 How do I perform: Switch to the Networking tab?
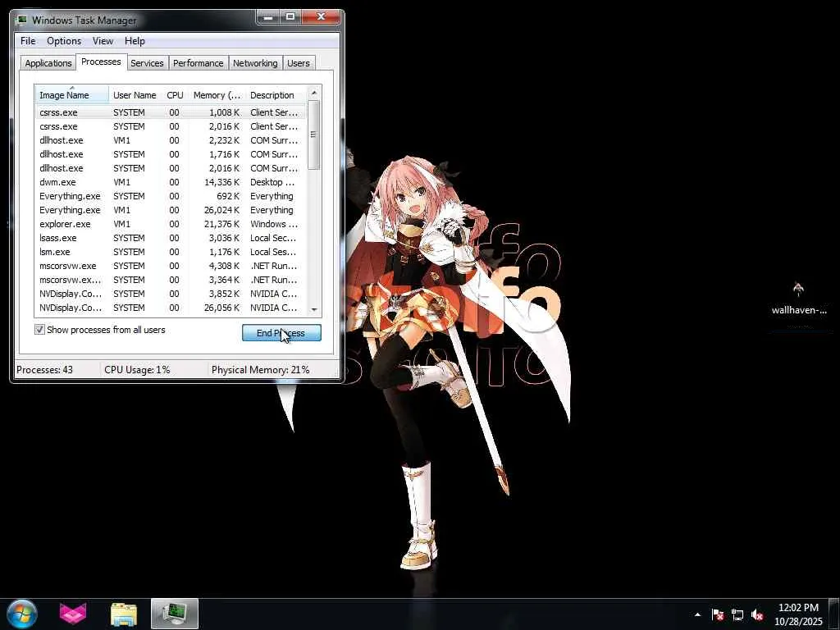point(255,62)
